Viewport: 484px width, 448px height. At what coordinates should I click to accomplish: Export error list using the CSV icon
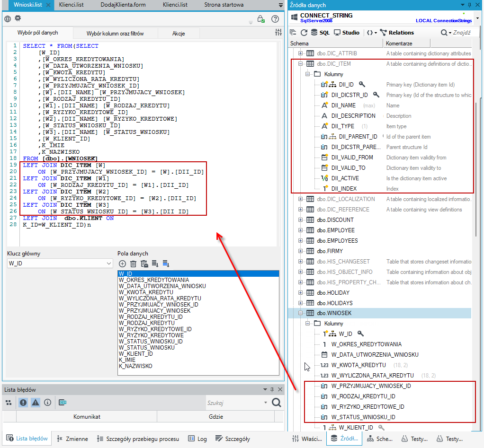63,403
